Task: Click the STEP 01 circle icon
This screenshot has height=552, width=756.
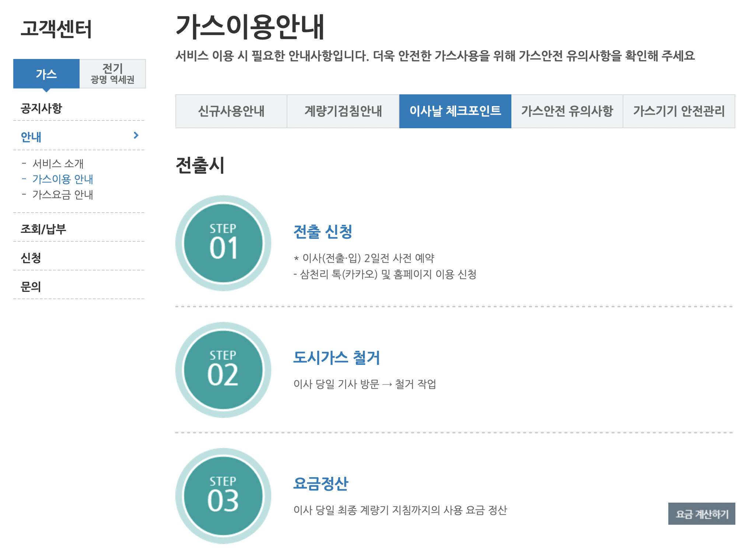Action: (223, 243)
